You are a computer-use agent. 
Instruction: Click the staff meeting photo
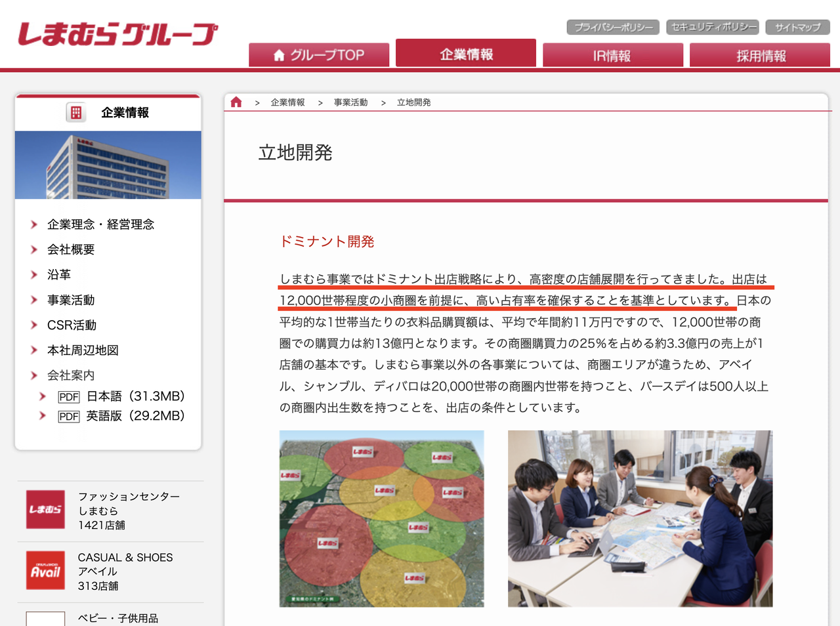(x=640, y=518)
